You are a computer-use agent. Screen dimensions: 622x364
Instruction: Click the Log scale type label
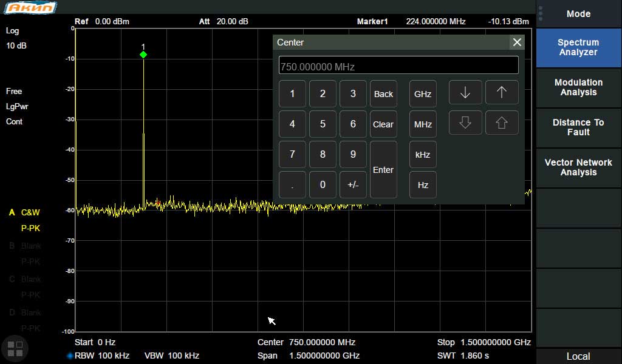(x=12, y=30)
